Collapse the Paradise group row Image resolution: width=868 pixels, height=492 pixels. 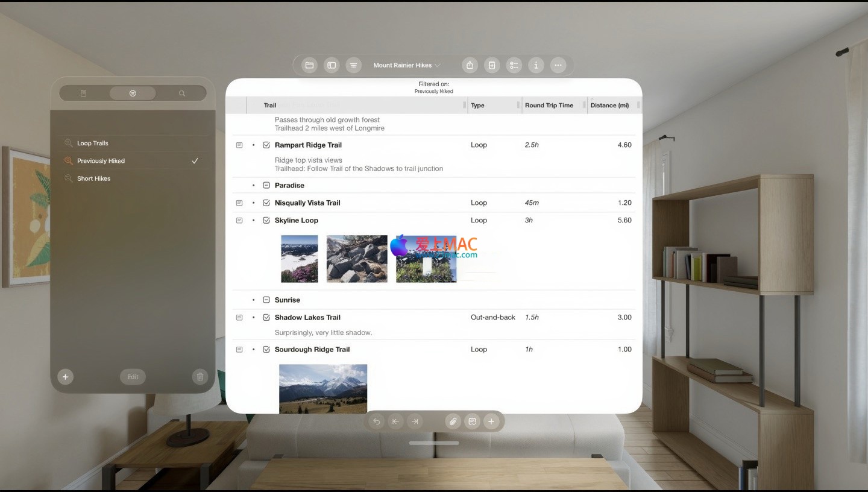266,185
